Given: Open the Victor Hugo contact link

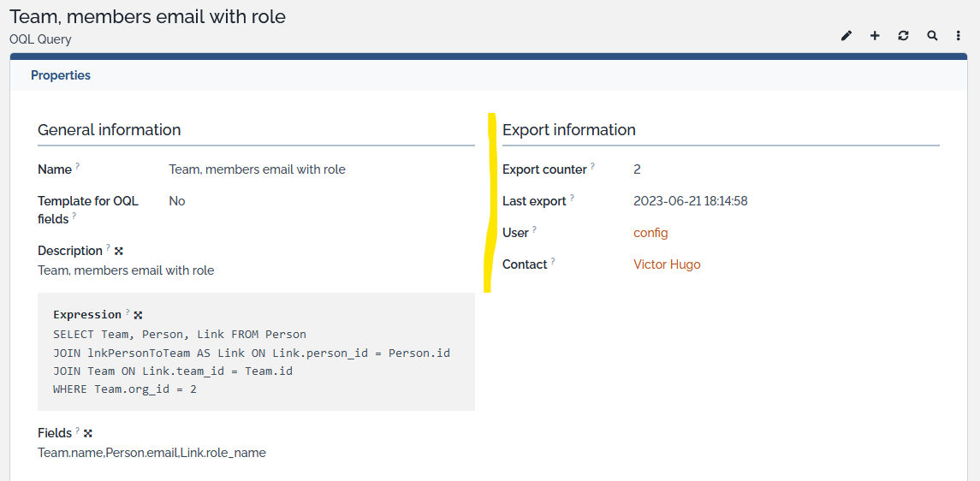Looking at the screenshot, I should (667, 264).
